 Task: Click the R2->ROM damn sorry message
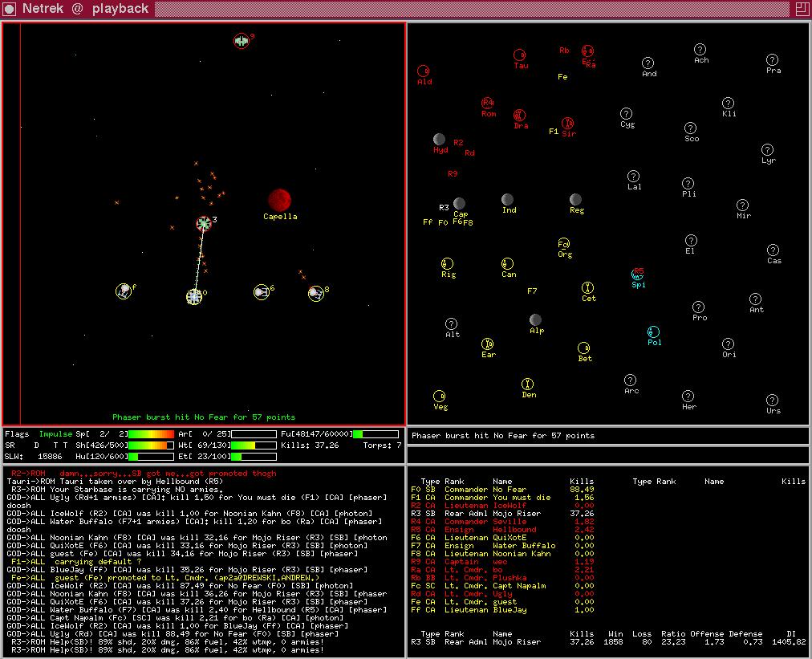pyautogui.click(x=144, y=474)
